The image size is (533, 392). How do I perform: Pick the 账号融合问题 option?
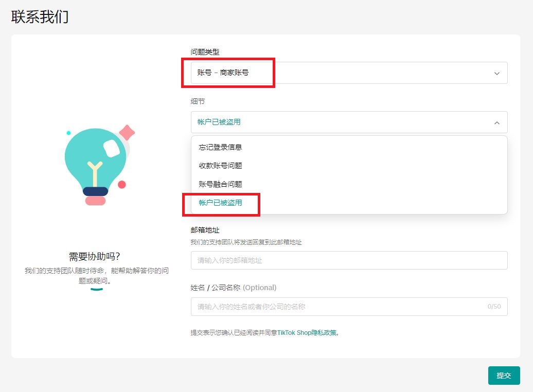(220, 184)
